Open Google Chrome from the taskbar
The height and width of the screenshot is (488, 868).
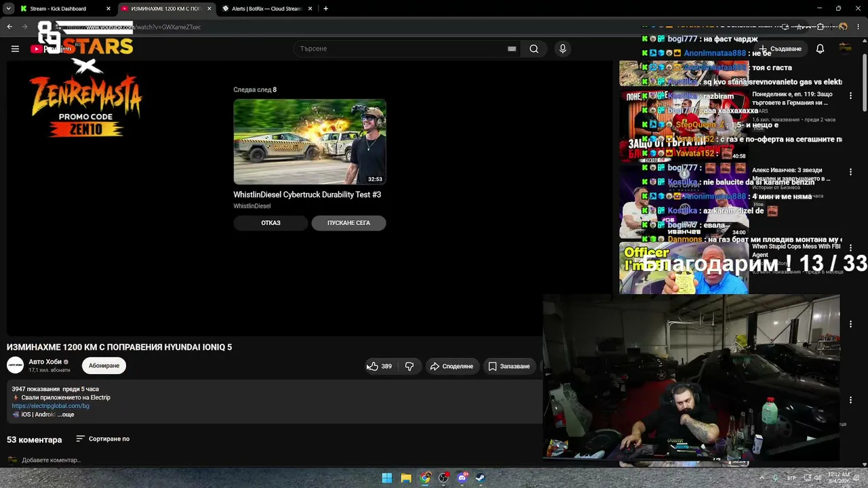tap(425, 478)
